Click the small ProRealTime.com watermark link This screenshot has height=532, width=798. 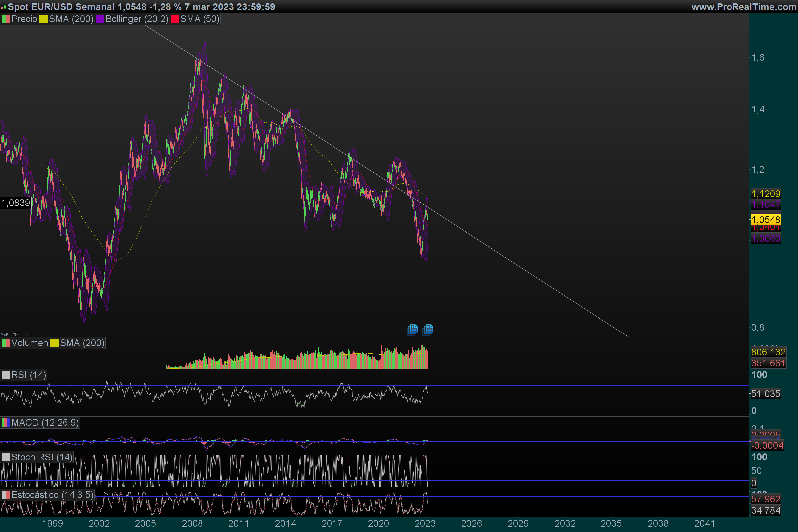coord(14,335)
